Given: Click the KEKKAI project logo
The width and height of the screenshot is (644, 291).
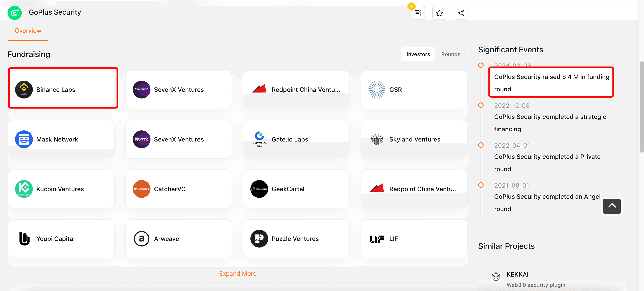Looking at the screenshot, I should (x=496, y=277).
